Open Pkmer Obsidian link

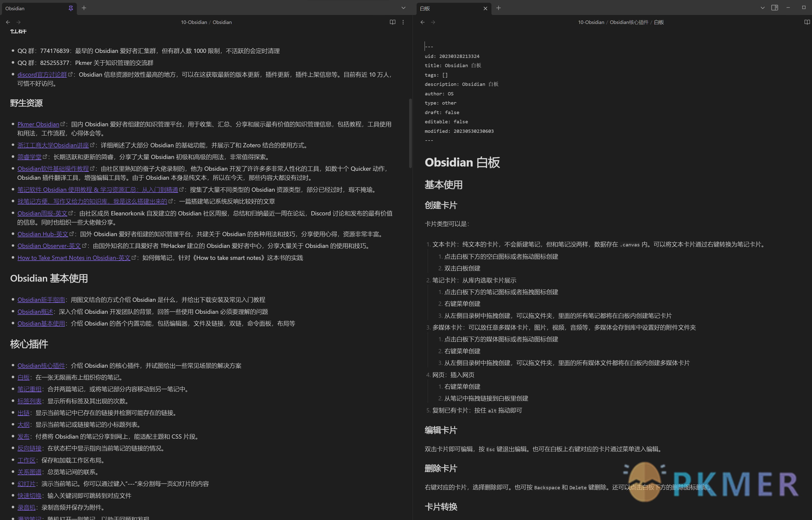pos(38,124)
